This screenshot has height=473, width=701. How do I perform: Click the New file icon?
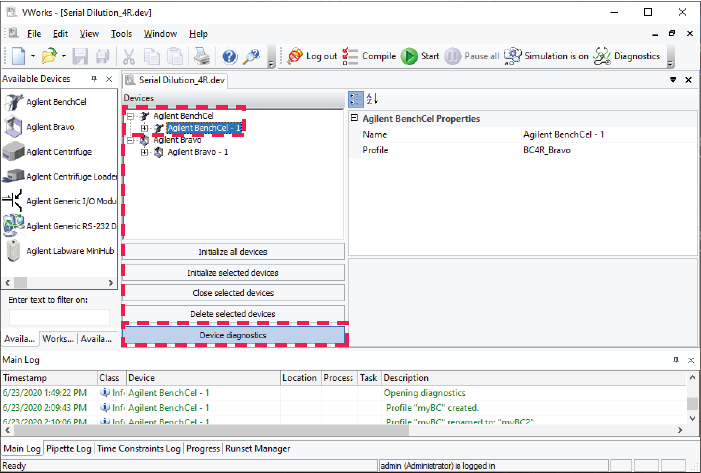pyautogui.click(x=18, y=56)
